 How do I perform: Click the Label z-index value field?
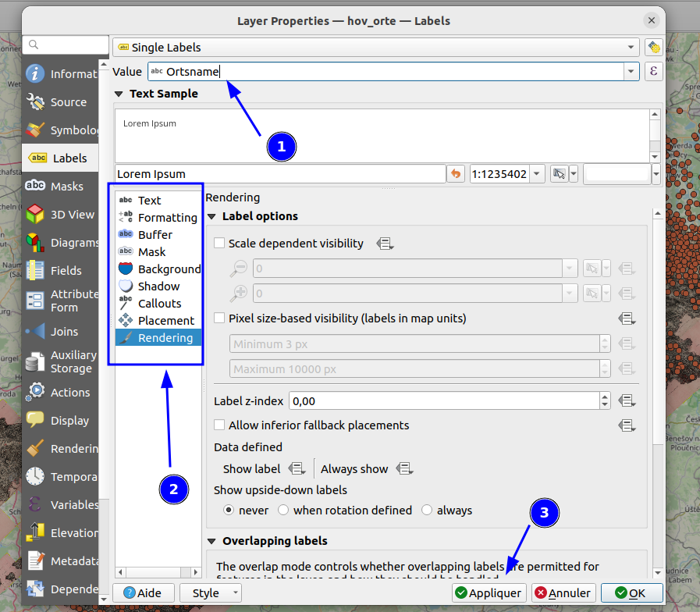click(x=444, y=400)
